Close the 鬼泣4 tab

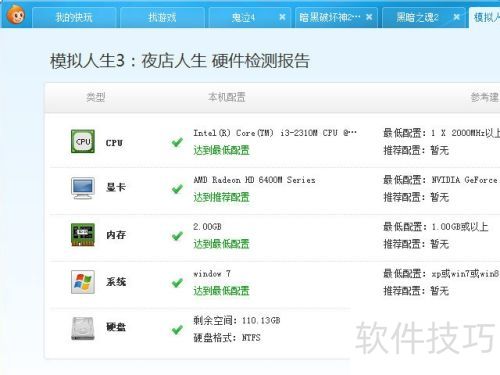click(282, 17)
